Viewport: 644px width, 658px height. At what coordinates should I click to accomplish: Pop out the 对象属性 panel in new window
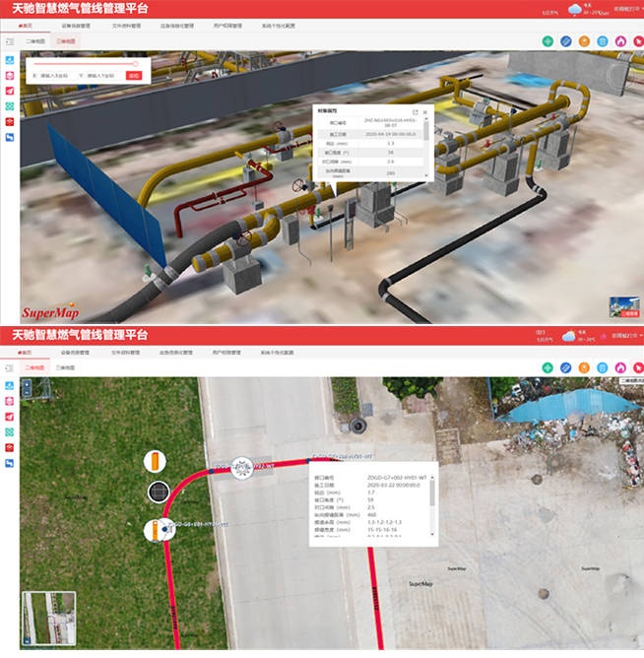415,112
